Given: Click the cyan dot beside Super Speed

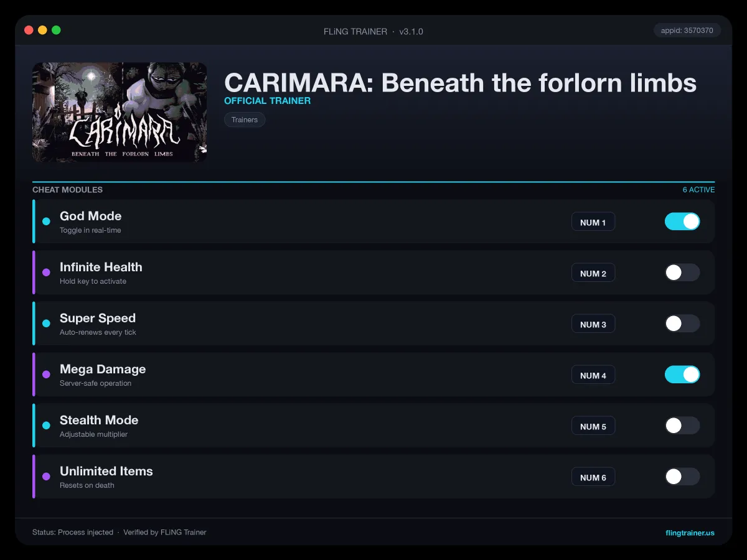Looking at the screenshot, I should pyautogui.click(x=46, y=324).
